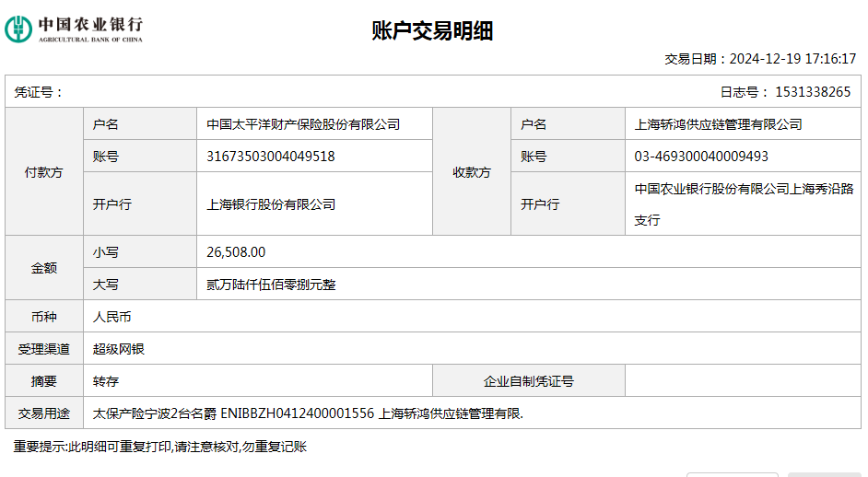Select the amount 26,508.00
Image resolution: width=868 pixels, height=477 pixels.
236,252
